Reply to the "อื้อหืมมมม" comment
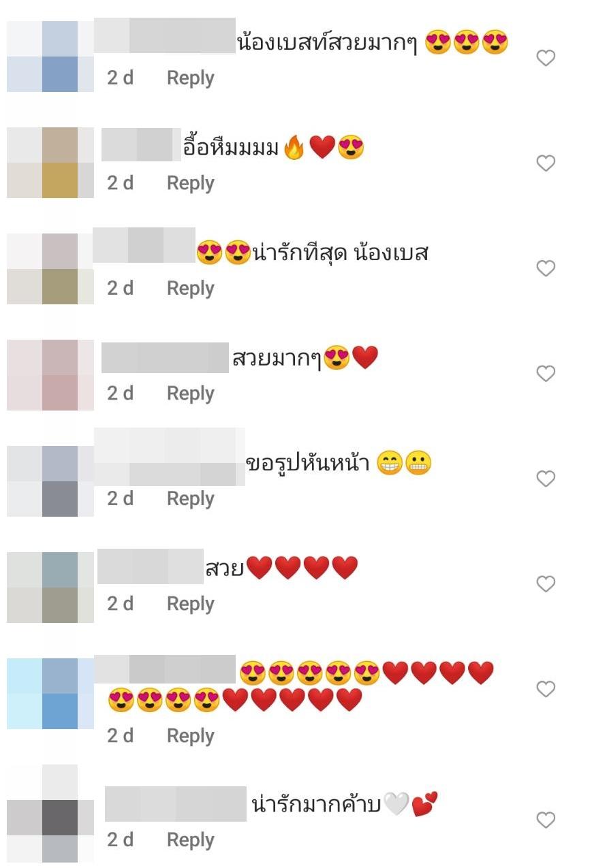The image size is (592, 868). [191, 183]
